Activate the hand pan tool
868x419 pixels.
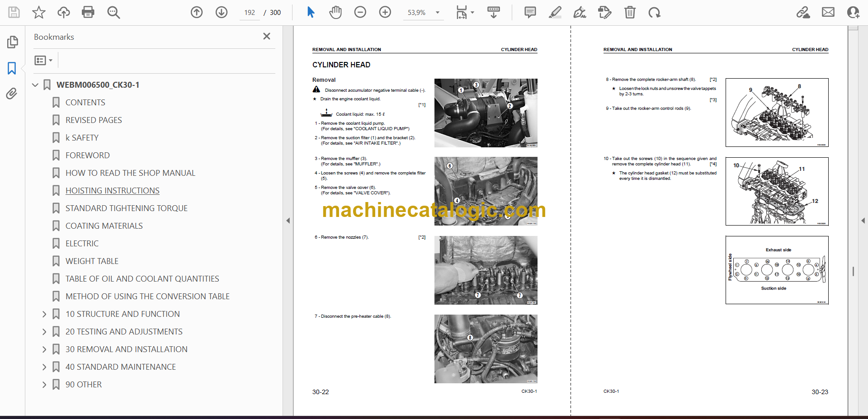tap(335, 12)
